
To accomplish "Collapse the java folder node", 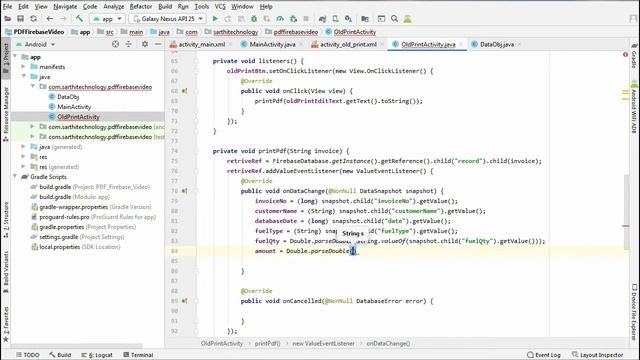I will tap(24, 76).
